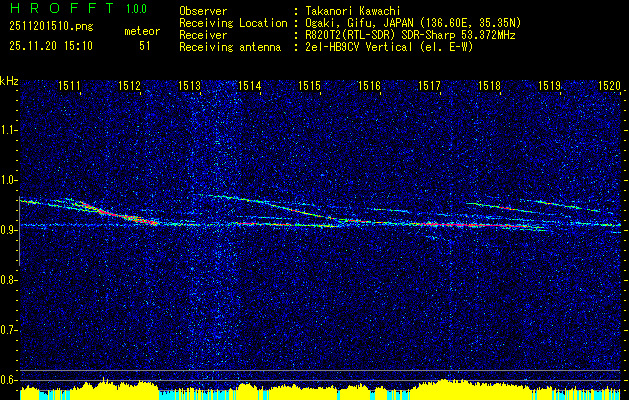Image resolution: width=629 pixels, height=400 pixels.
Task: Click the date 25.11.20 15:10
Action: pyautogui.click(x=51, y=46)
